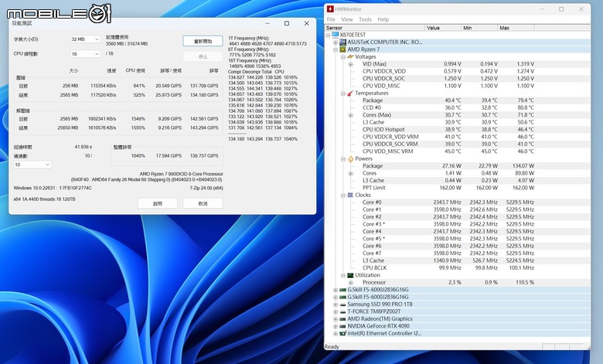Click the CPU VDD_MISC VRM temperature row
Viewport: 603px width, 364px height.
[458, 151]
